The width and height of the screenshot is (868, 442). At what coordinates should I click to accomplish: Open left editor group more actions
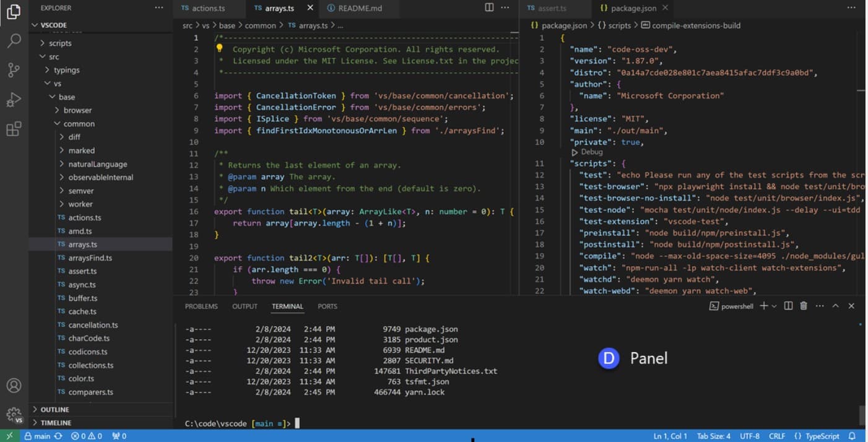pyautogui.click(x=505, y=7)
